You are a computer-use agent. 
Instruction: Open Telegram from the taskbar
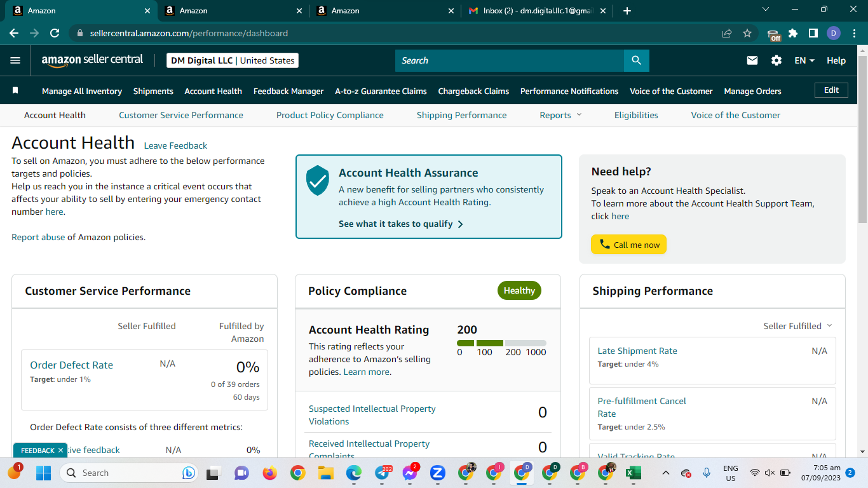click(383, 473)
